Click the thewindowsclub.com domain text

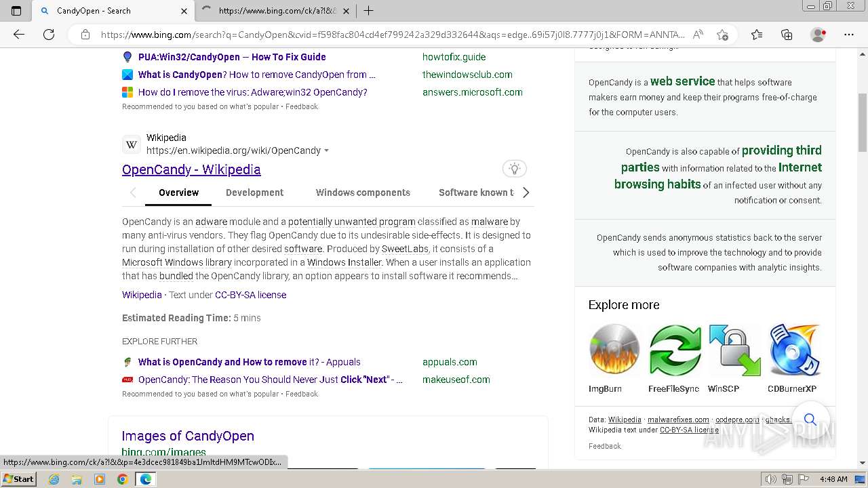[x=467, y=75]
